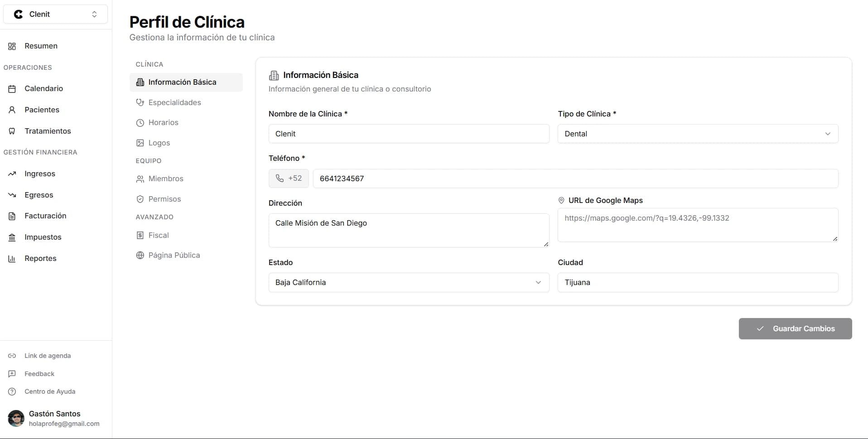Click the Resumen dashboard icon

[12, 46]
